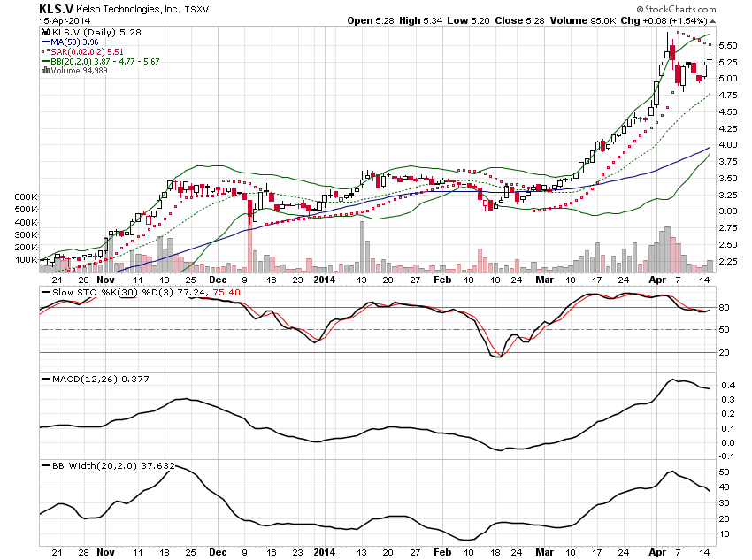Click the candlestick icon beside KLS.V (Daily)
The height and width of the screenshot is (560, 752).
(x=45, y=32)
